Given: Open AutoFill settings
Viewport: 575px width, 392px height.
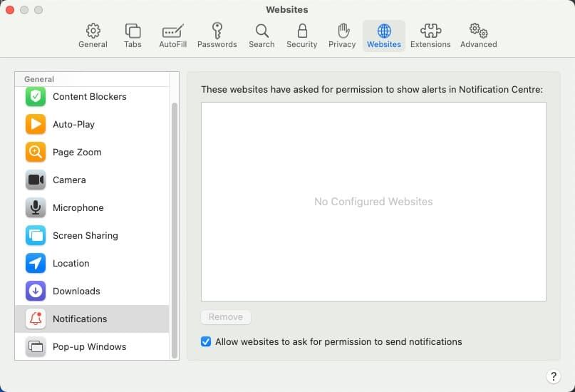Looking at the screenshot, I should click(x=172, y=36).
